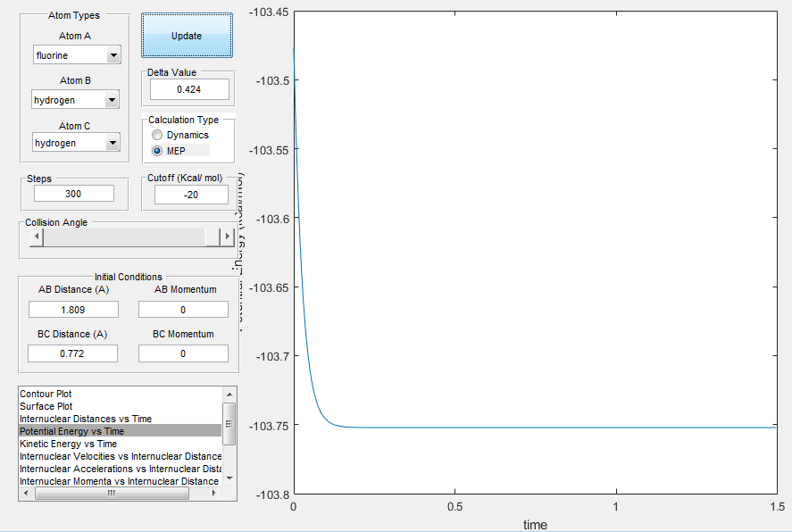Click horizontal scrollbar right arrow of list
The height and width of the screenshot is (532, 792).
(214, 493)
